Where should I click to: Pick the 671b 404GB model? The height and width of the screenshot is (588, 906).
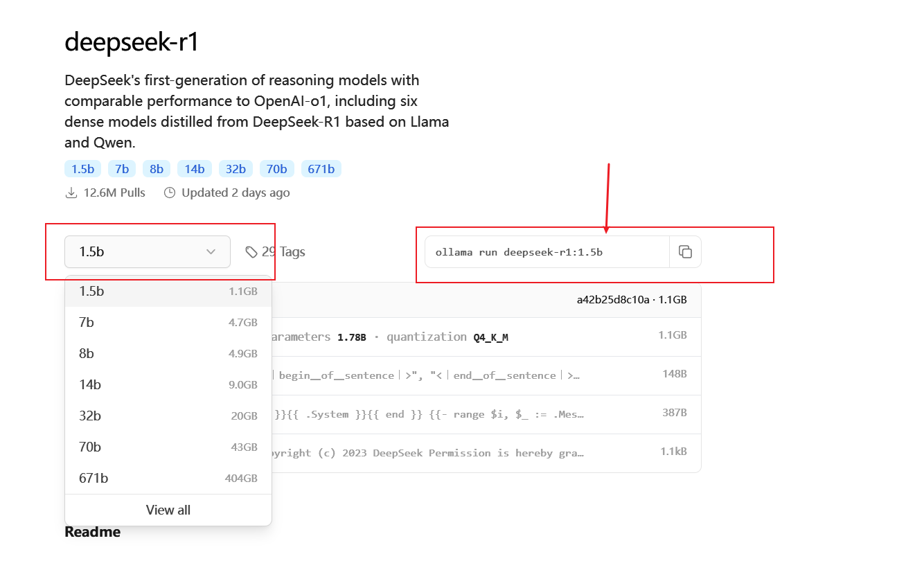(168, 479)
